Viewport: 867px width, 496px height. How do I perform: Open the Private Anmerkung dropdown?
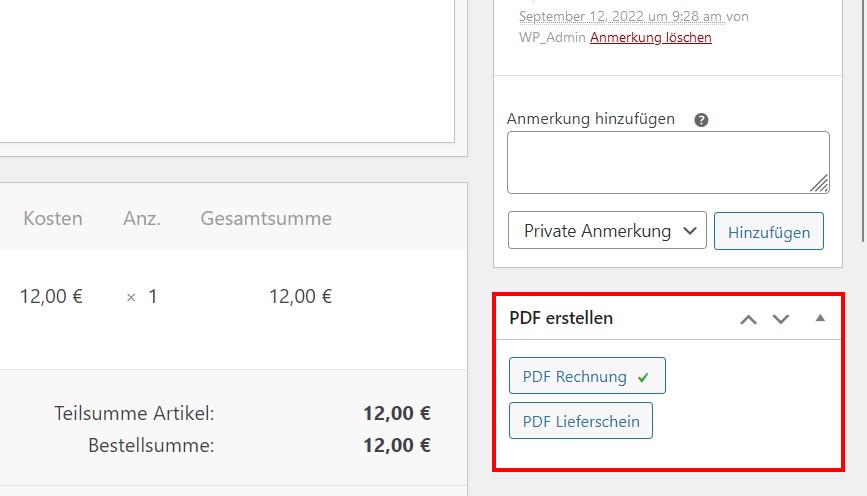[607, 230]
